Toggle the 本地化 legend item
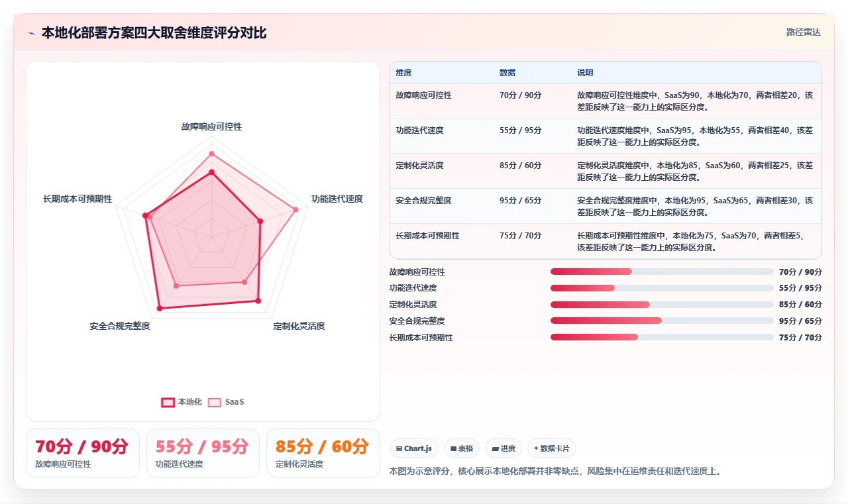Viewport: 848px width, 504px height. tap(182, 402)
